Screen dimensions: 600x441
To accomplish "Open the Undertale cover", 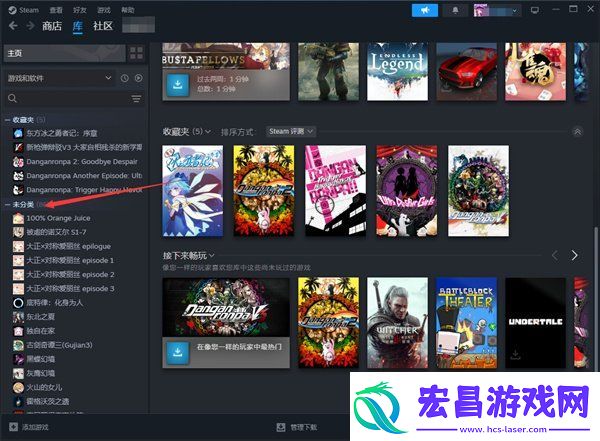I will [535, 323].
